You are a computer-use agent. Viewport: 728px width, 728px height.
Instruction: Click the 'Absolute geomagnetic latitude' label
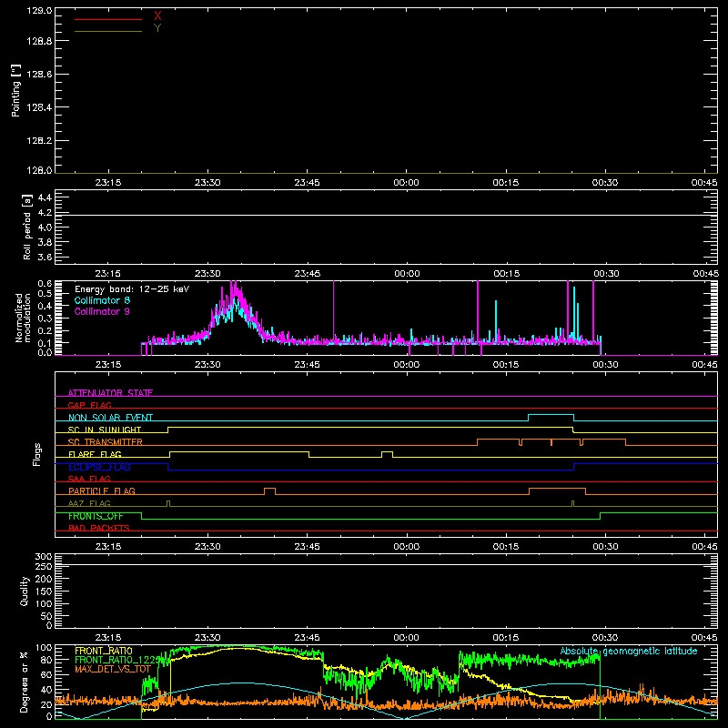click(x=629, y=651)
